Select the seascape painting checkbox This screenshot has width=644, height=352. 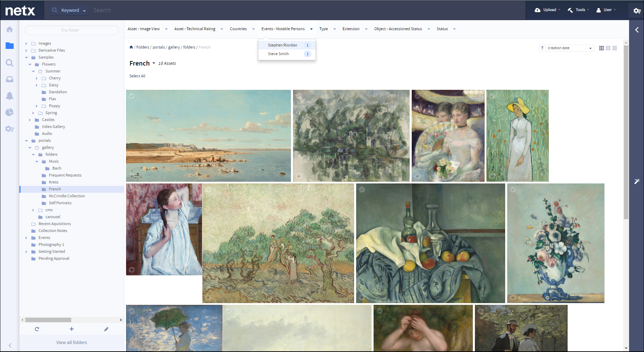132,96
